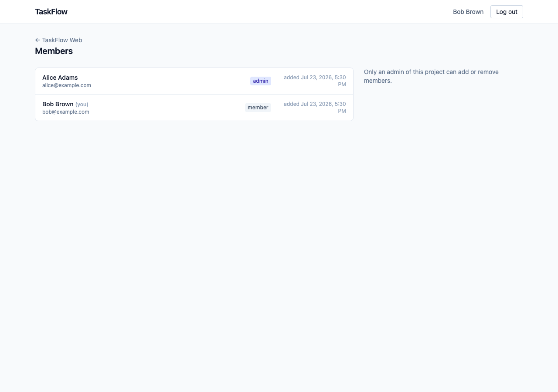Click the Members page heading
Image resolution: width=558 pixels, height=392 pixels.
point(54,51)
